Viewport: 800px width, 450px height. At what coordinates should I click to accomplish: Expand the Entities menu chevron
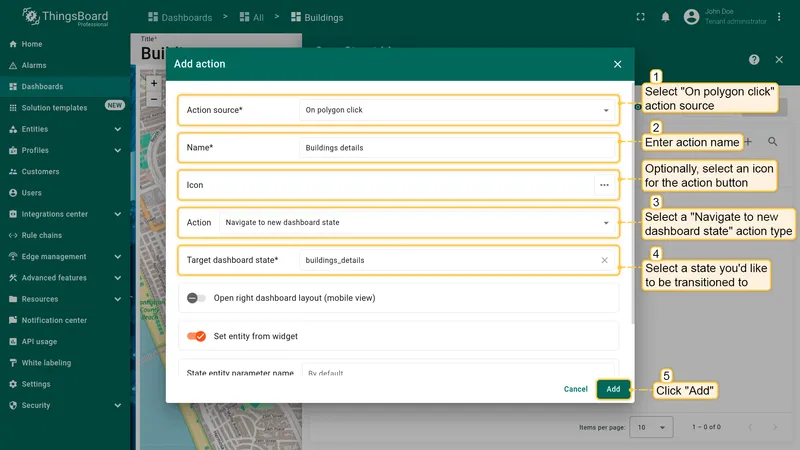118,129
